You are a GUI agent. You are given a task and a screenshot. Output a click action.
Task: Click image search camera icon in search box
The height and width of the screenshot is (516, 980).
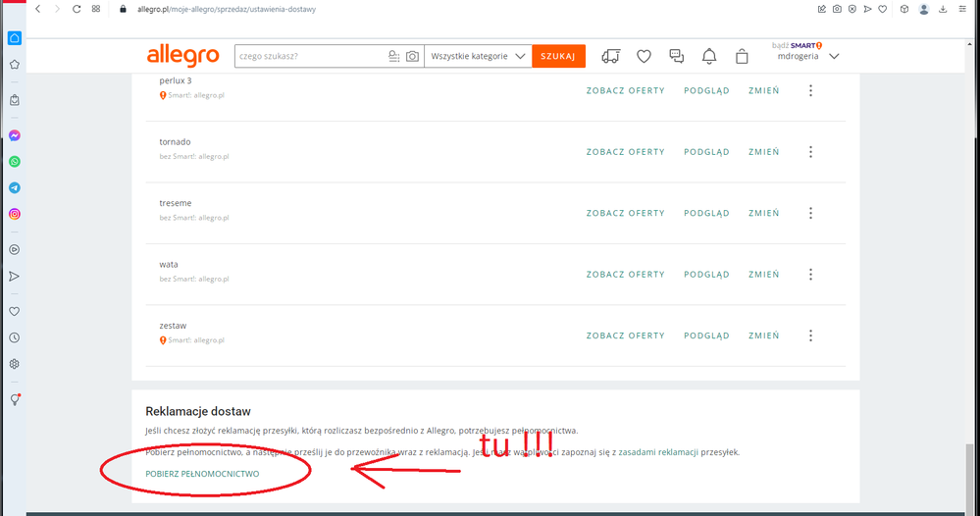(412, 56)
